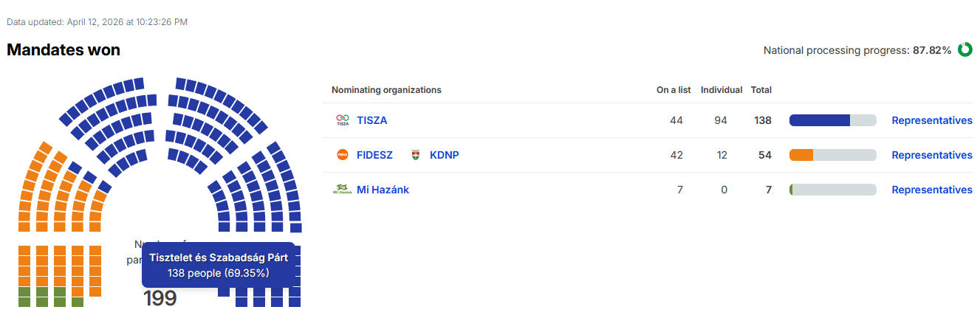Open the FIDESZ party link
The width and height of the screenshot is (980, 335).
click(375, 155)
